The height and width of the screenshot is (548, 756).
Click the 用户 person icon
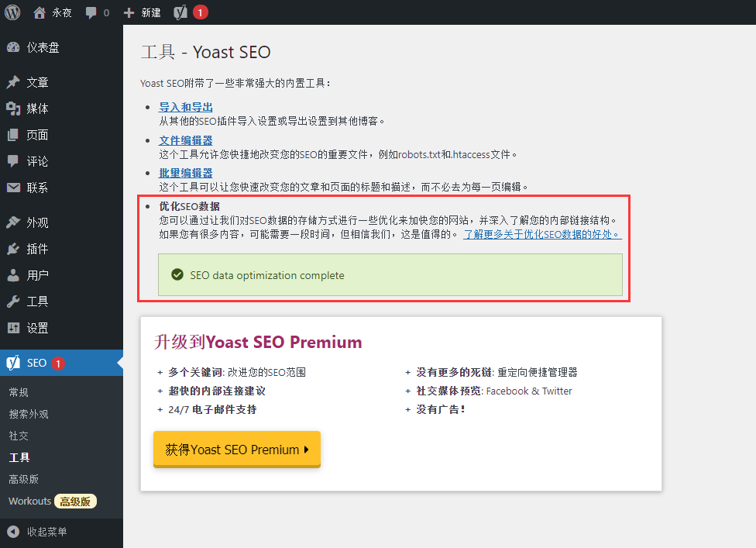(x=13, y=275)
